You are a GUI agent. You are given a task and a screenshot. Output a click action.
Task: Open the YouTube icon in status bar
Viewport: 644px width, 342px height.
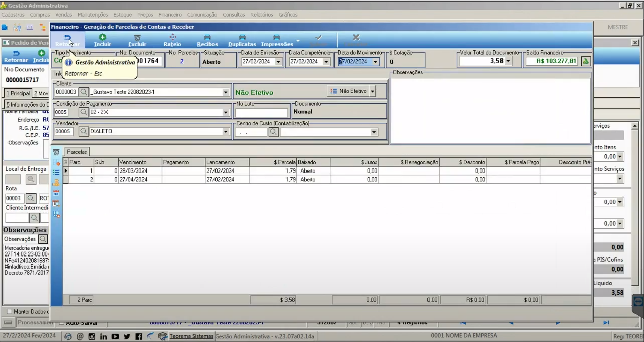tap(115, 336)
